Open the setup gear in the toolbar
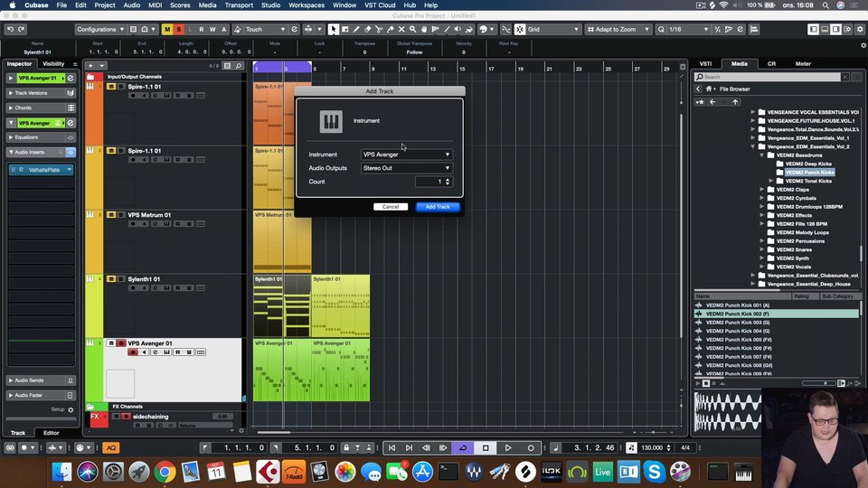 [860, 29]
